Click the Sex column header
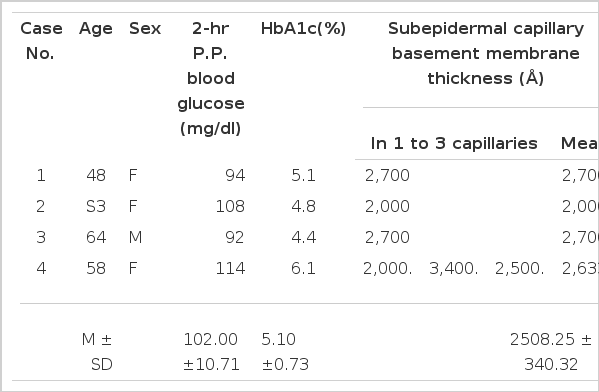 click(145, 29)
